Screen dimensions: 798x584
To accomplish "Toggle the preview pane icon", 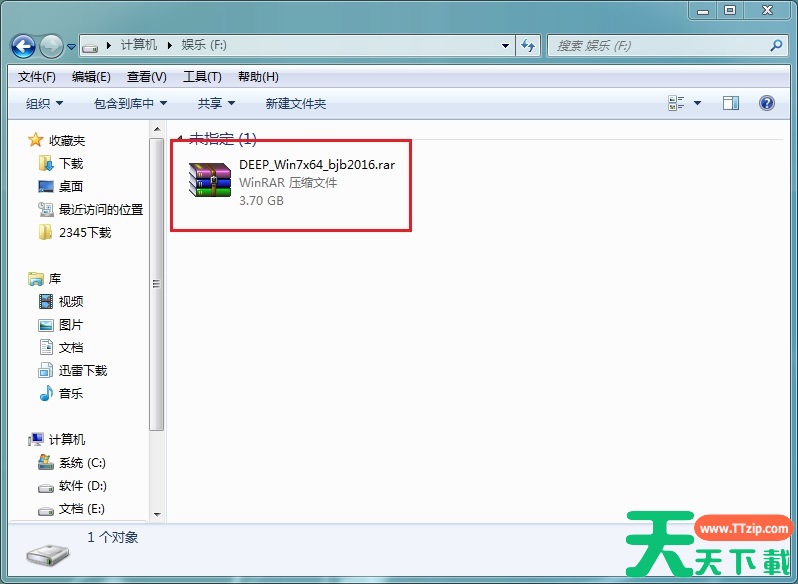I will pos(731,103).
